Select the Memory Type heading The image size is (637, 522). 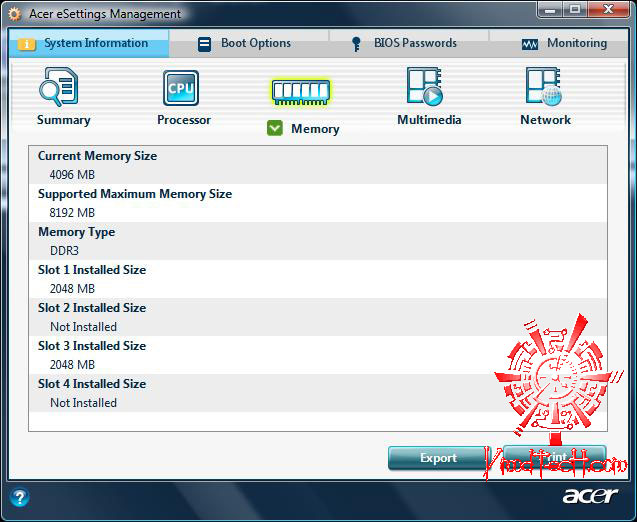[76, 232]
